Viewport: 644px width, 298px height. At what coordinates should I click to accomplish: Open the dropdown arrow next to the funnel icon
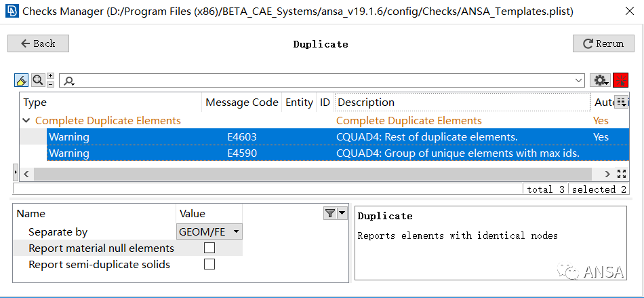coord(342,213)
